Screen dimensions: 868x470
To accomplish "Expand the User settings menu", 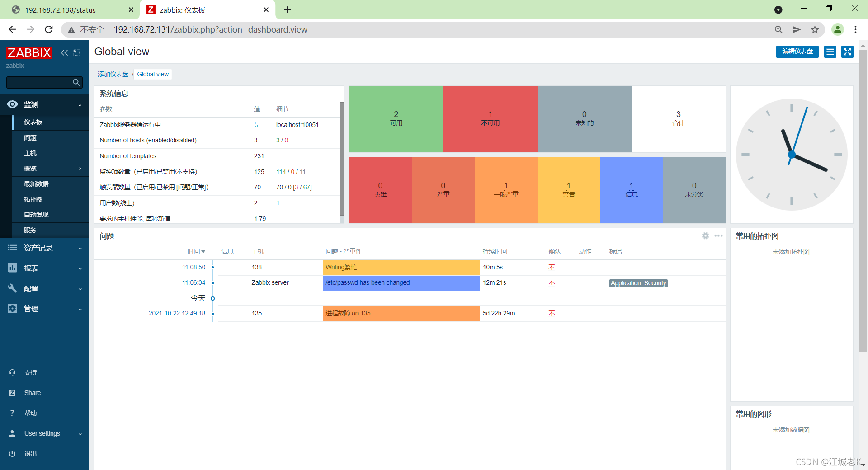I will point(80,434).
